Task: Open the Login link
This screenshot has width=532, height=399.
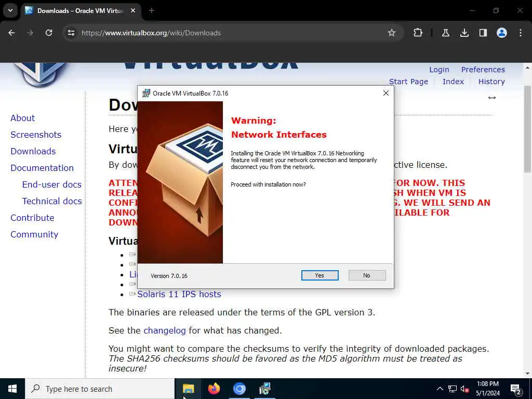Action: 439,70
